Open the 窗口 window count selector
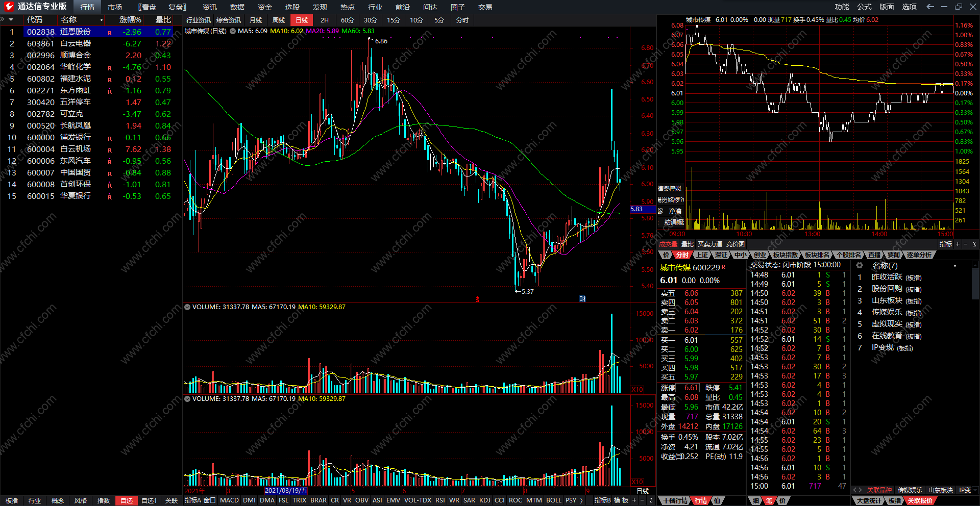The image size is (980, 506). (x=210, y=500)
